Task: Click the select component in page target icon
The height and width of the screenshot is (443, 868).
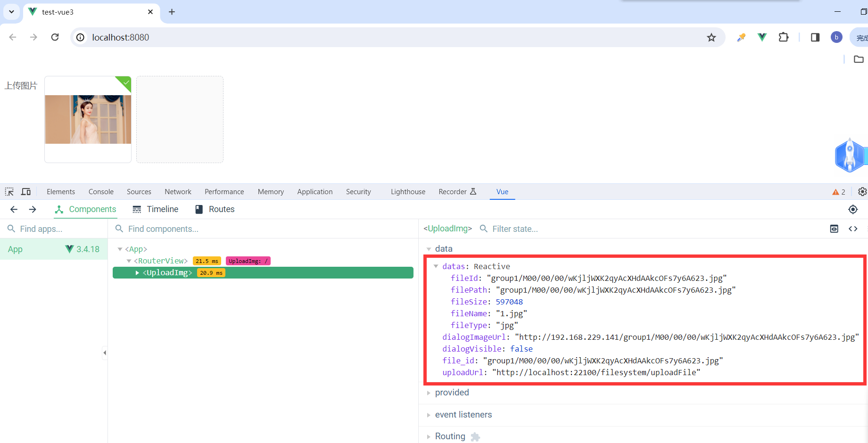Action: click(x=852, y=209)
